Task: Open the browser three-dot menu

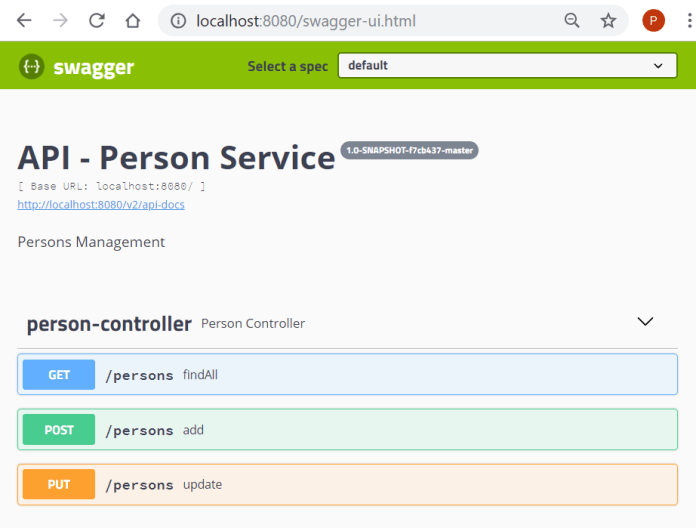Action: coord(689,20)
